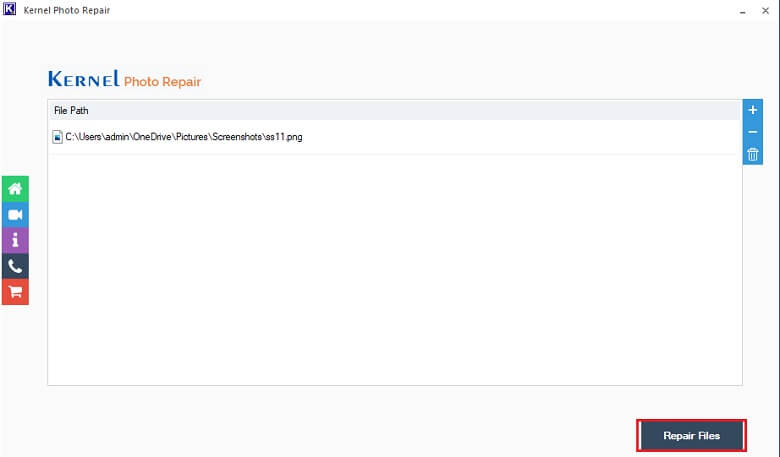Click the blue Kernel logo
The image size is (780, 457).
(84, 79)
